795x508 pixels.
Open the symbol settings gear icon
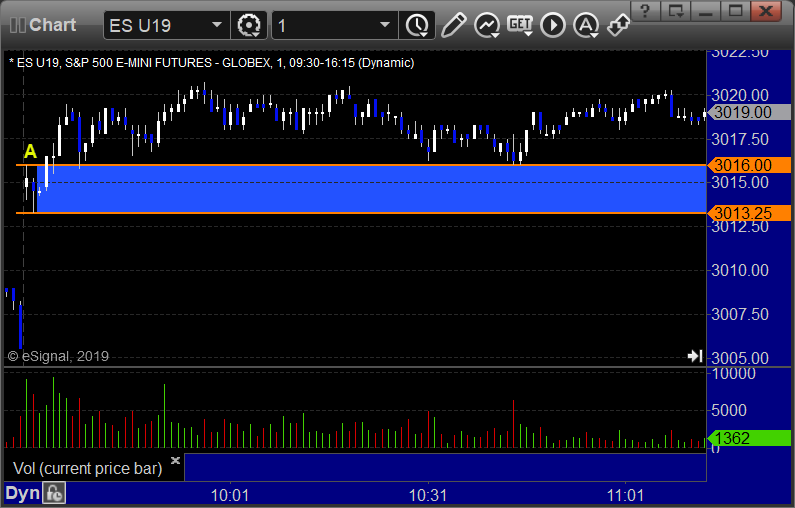[249, 25]
